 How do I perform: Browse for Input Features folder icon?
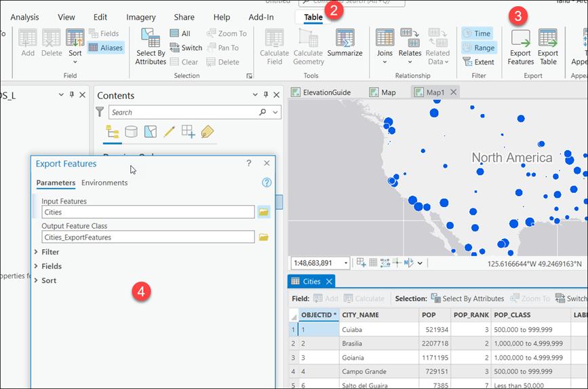(264, 212)
